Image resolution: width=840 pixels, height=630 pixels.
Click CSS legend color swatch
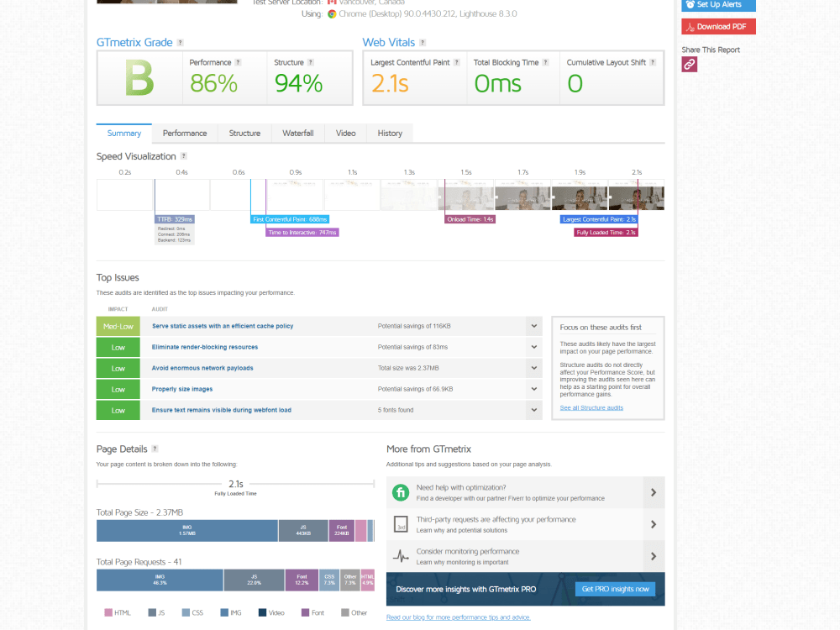(186, 613)
